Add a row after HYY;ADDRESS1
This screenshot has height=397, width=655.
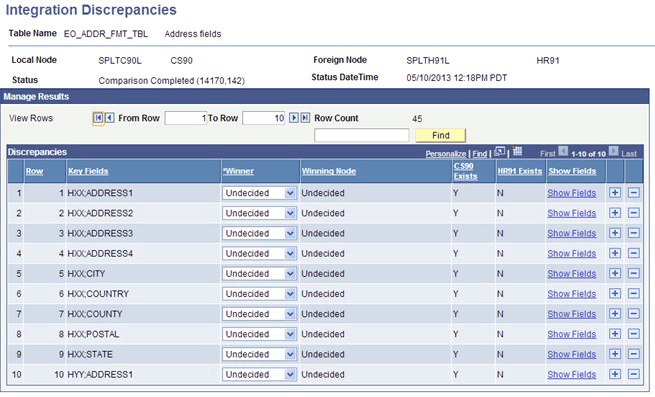point(615,374)
